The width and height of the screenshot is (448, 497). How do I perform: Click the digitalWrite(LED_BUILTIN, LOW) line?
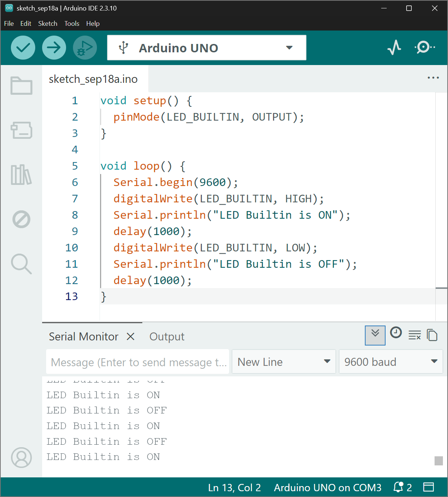(215, 248)
